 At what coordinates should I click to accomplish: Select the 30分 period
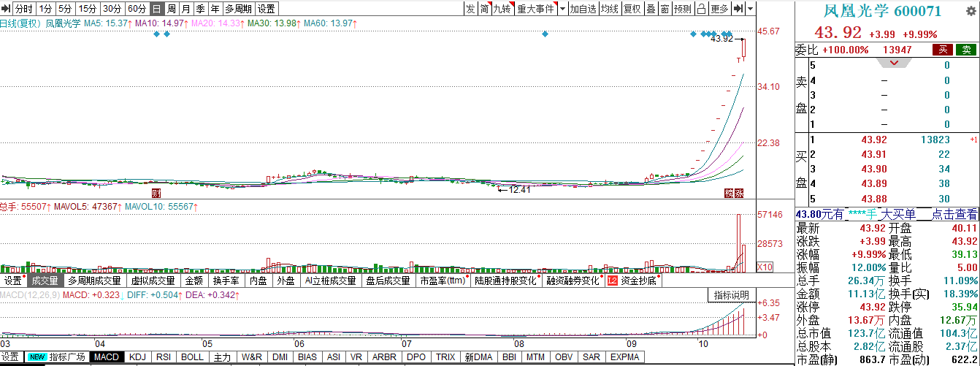click(x=112, y=9)
